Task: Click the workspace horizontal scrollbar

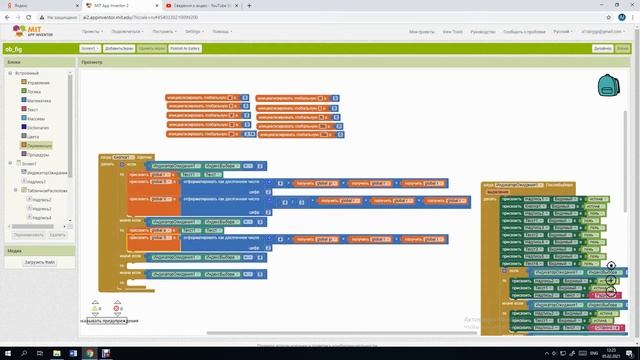Action: (342, 333)
